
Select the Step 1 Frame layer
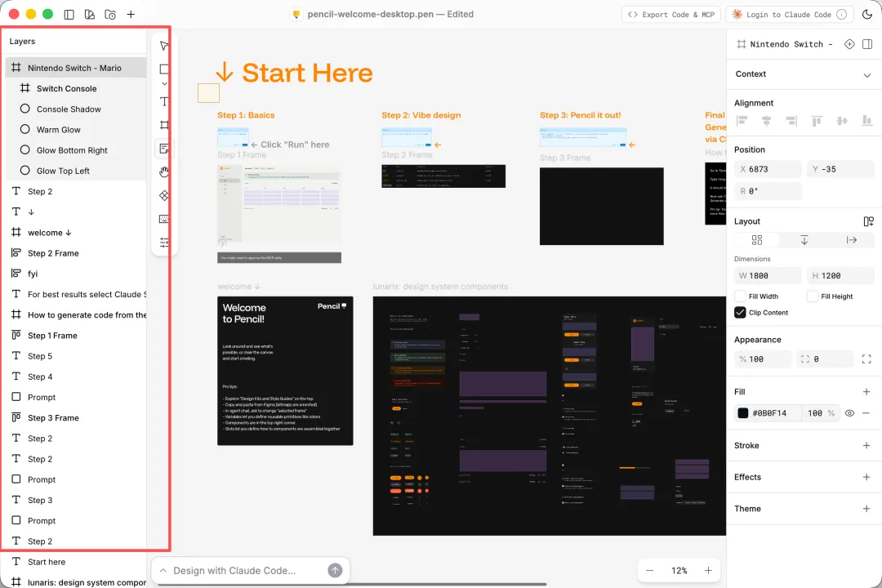coord(76,336)
